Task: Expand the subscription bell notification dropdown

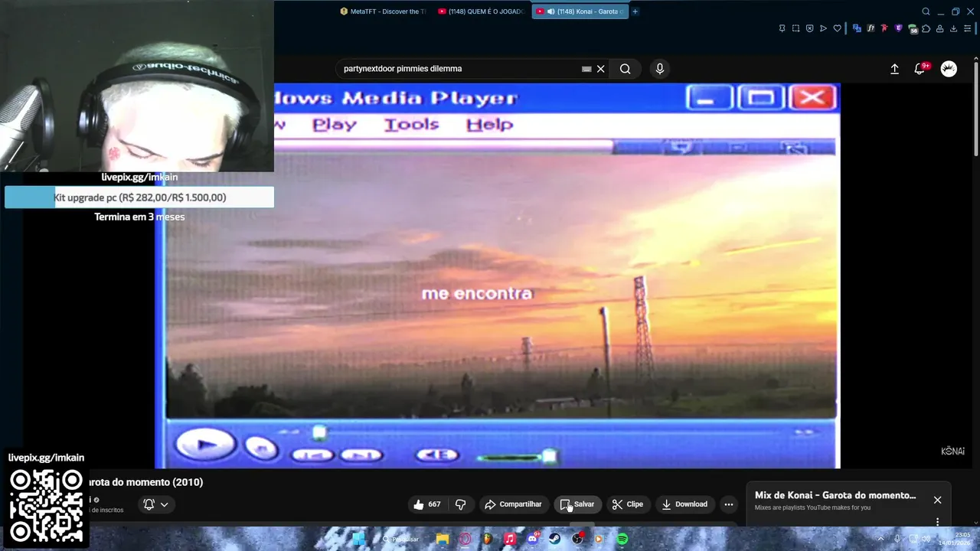Action: coord(155,504)
